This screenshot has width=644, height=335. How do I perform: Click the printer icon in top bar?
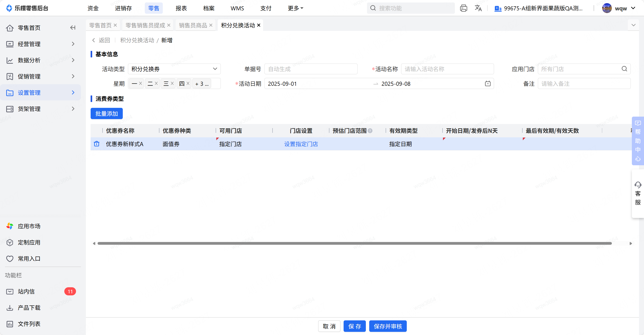point(463,8)
